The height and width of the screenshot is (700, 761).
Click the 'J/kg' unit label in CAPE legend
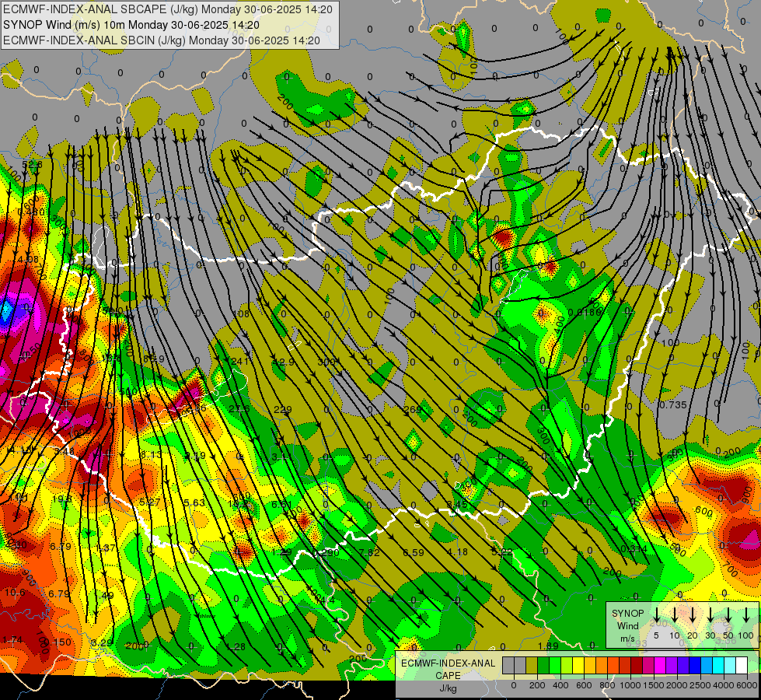448,688
